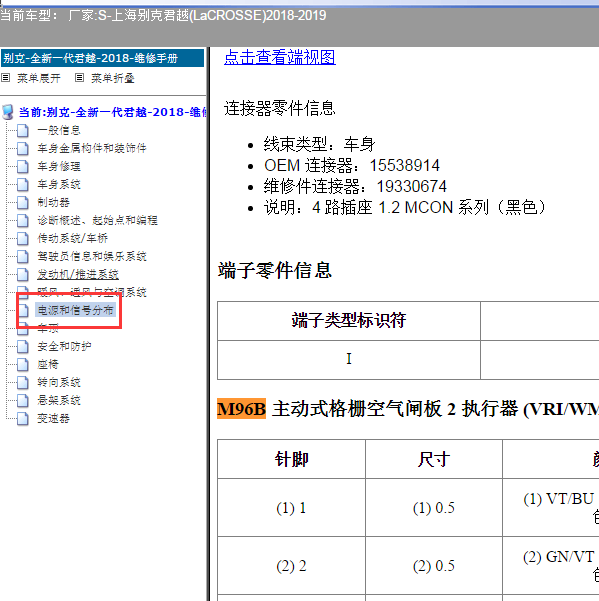
Task: Click the page icon next to 车身金属构件和装饰件
Action: [23, 148]
